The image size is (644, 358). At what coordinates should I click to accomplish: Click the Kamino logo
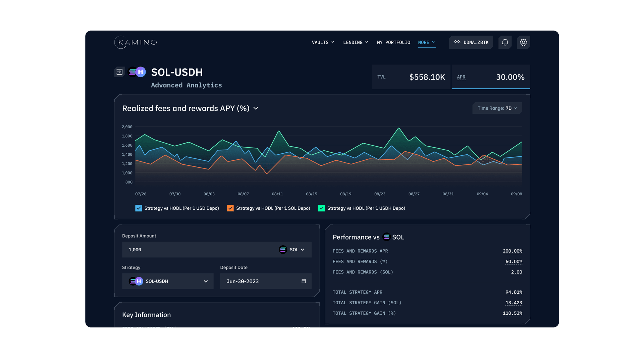coord(136,42)
